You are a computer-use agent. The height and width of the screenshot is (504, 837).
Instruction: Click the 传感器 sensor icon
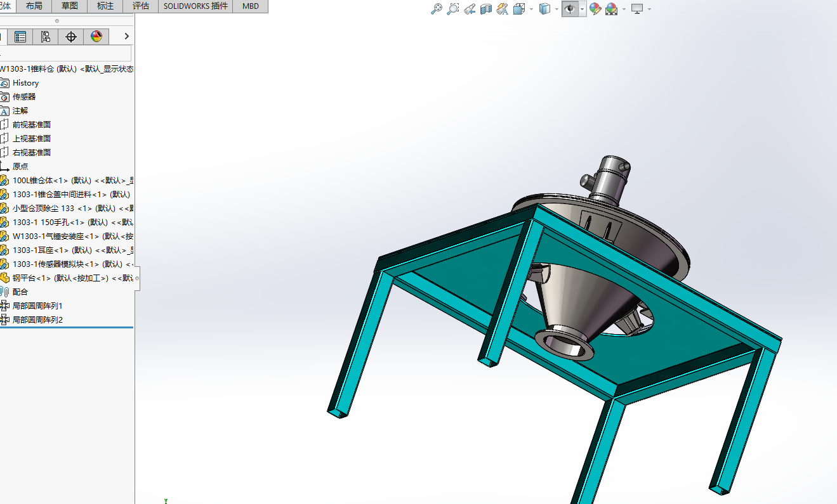click(x=4, y=97)
